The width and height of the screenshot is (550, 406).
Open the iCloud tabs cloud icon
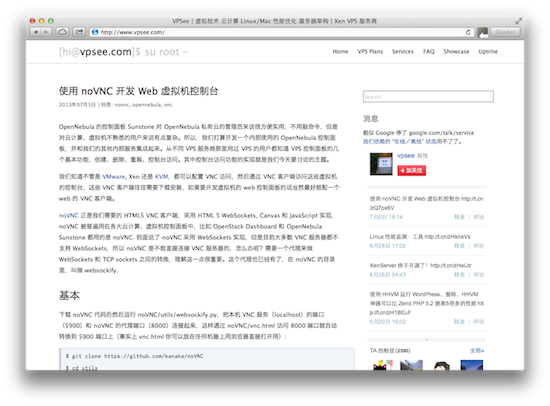62,32
